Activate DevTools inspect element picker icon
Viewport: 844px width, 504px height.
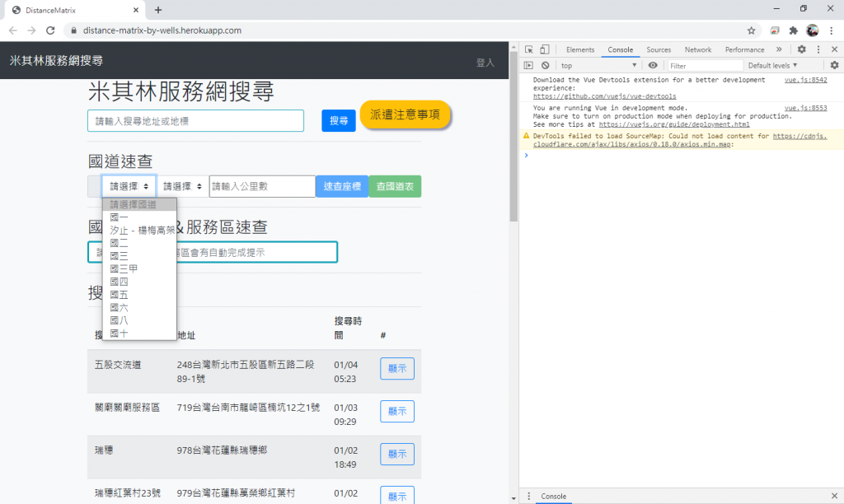point(529,49)
